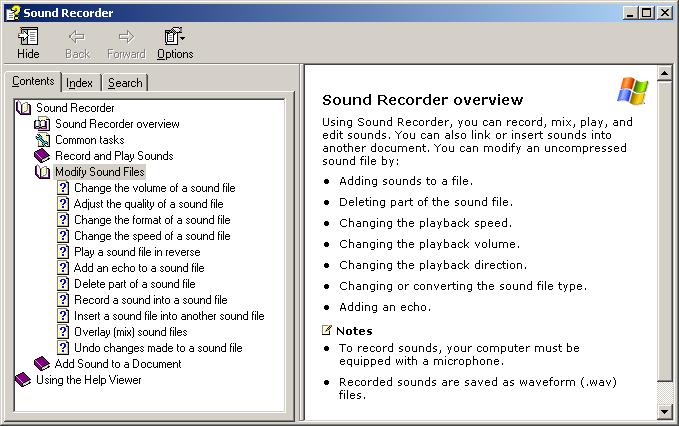Screen dimensions: 679x426
Task: Expand the Add Sound to a Document book
Action: pos(42,364)
